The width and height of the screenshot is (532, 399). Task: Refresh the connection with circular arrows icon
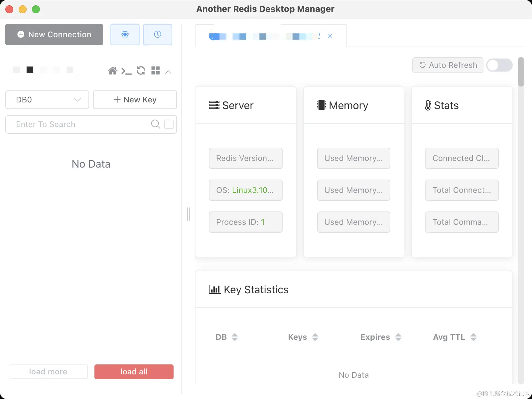[141, 70]
